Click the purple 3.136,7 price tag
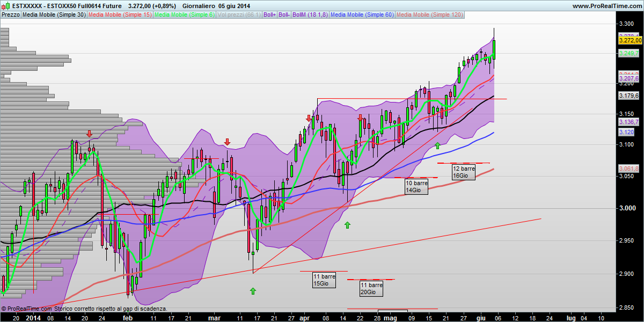 point(628,122)
